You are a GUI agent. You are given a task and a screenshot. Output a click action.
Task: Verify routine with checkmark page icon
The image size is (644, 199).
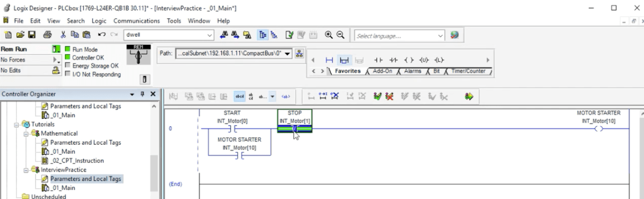point(290,35)
